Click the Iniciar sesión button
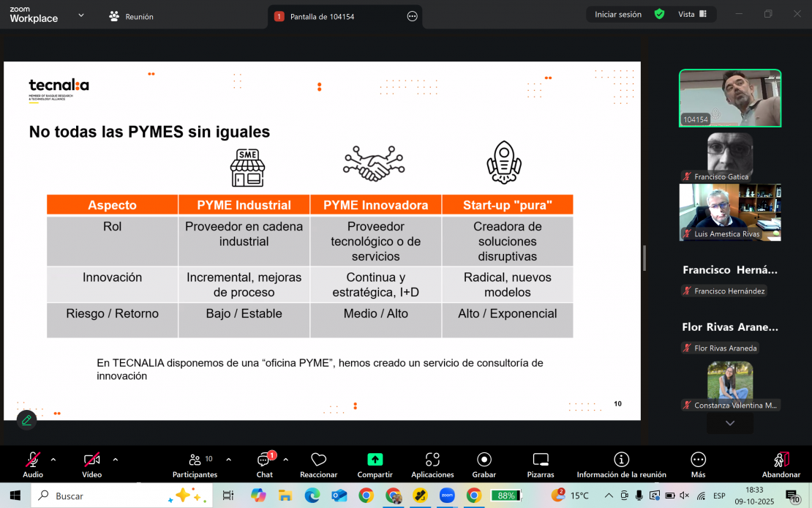 [x=617, y=14]
